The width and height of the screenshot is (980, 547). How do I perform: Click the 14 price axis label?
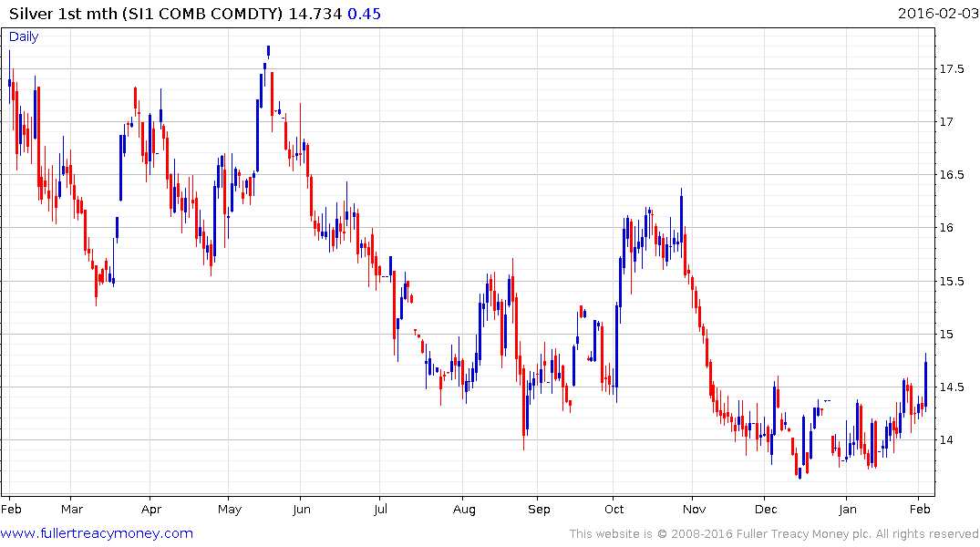[x=946, y=439]
